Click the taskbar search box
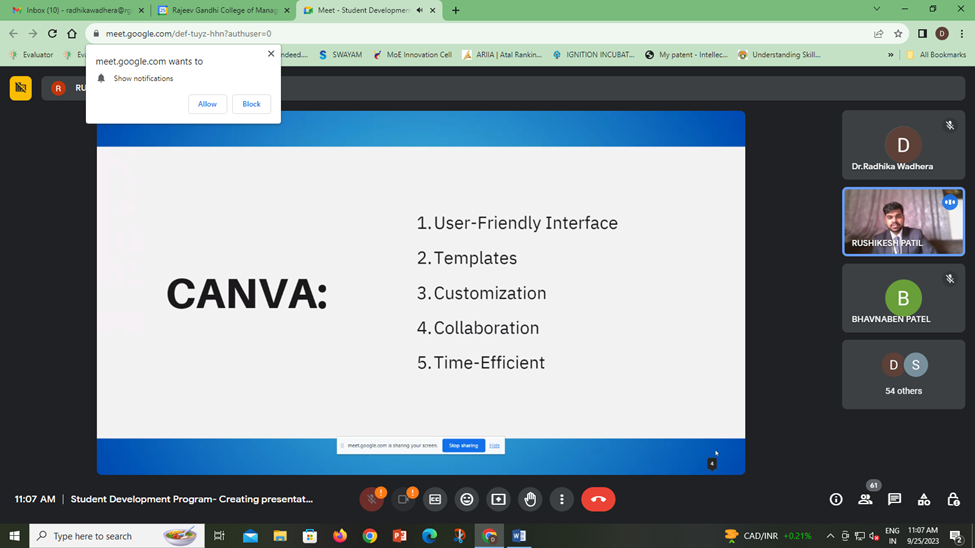Screen dimensions: 975x548 (117, 536)
